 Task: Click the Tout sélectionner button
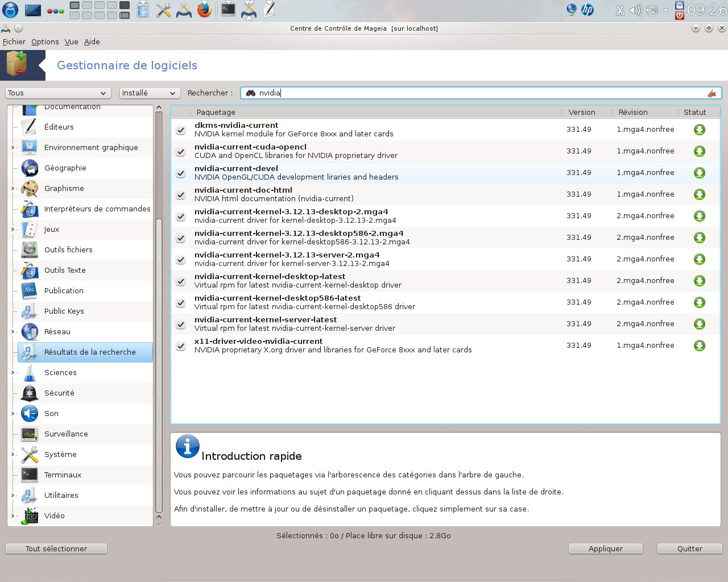pos(56,548)
